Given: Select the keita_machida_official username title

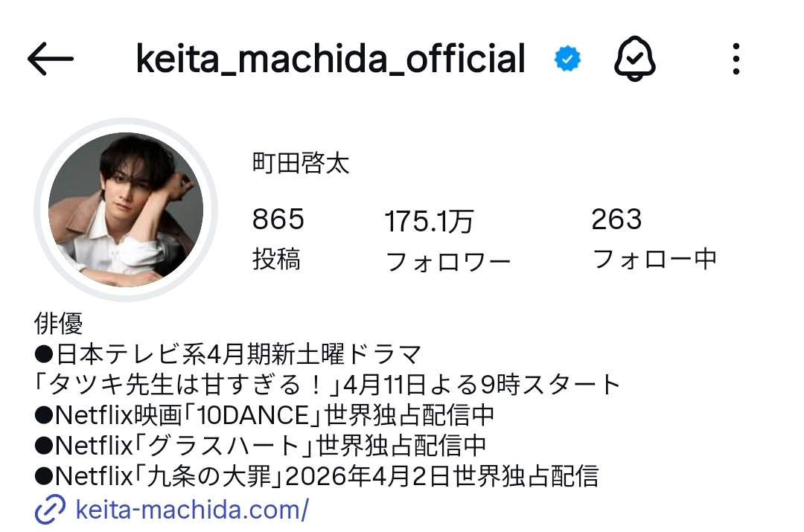Looking at the screenshot, I should (x=331, y=59).
